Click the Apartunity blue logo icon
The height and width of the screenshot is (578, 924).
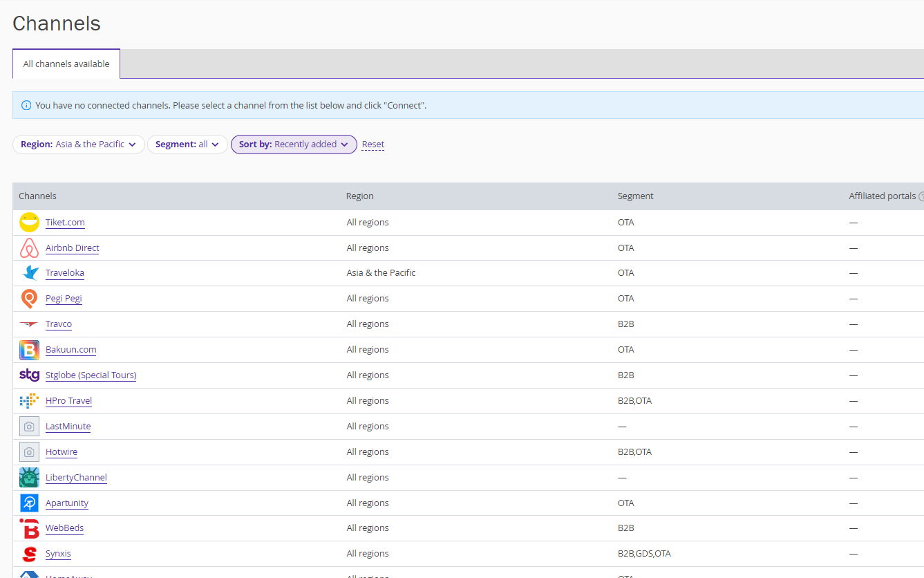(29, 503)
